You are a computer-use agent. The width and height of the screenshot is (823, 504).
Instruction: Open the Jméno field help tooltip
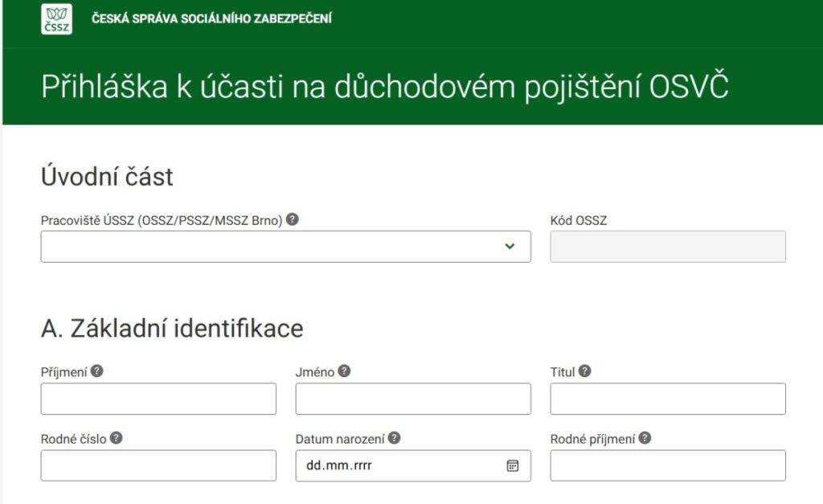point(344,371)
